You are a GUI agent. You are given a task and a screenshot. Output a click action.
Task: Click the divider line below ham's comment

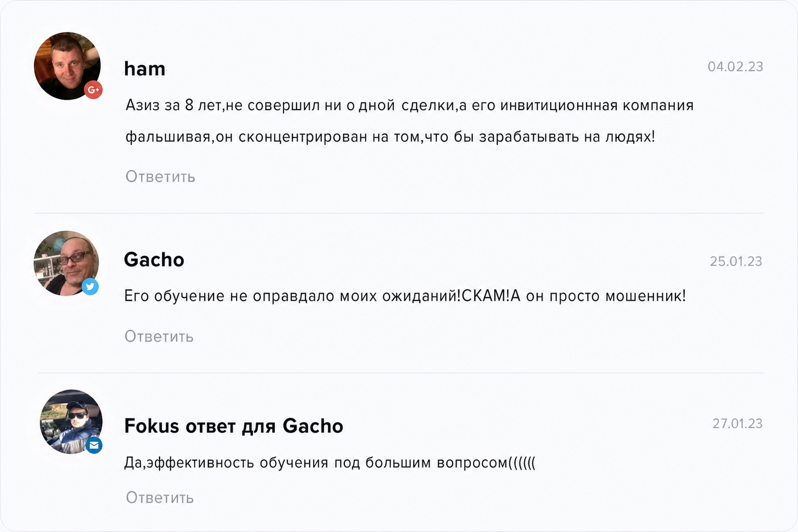399,213
